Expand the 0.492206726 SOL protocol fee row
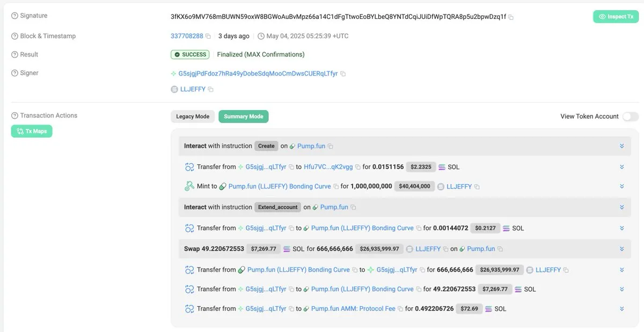The width and height of the screenshot is (644, 332). (621, 309)
